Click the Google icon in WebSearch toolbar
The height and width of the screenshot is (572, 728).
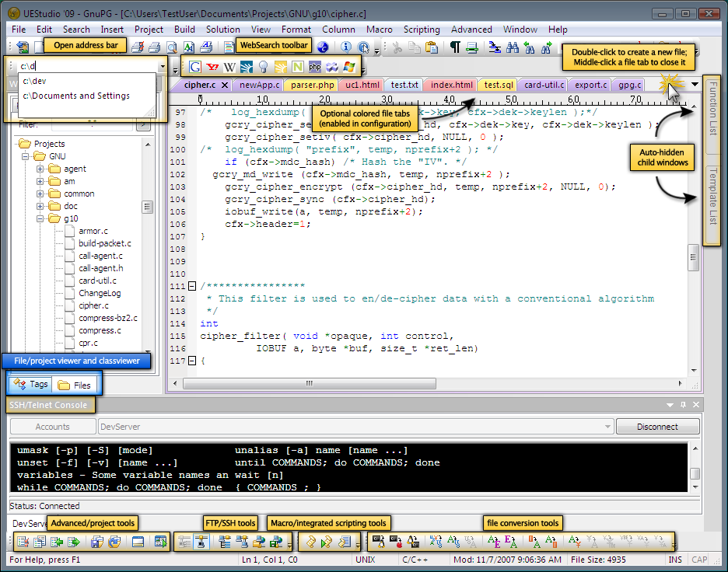pyautogui.click(x=195, y=67)
